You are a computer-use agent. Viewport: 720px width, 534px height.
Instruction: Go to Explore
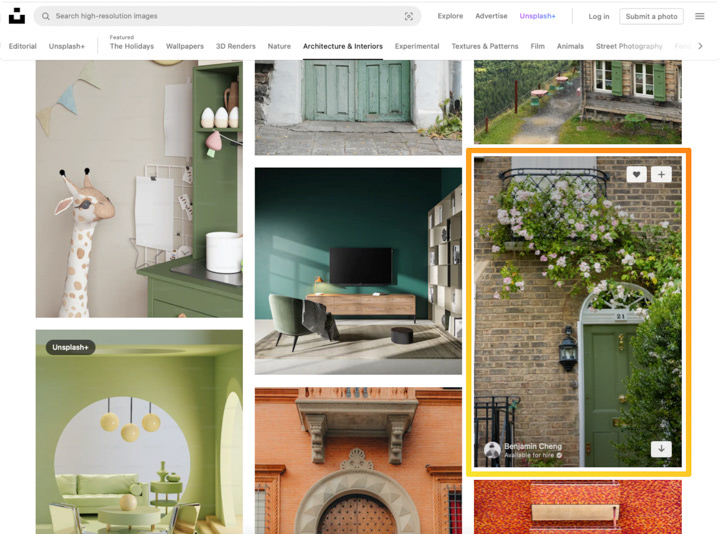450,16
